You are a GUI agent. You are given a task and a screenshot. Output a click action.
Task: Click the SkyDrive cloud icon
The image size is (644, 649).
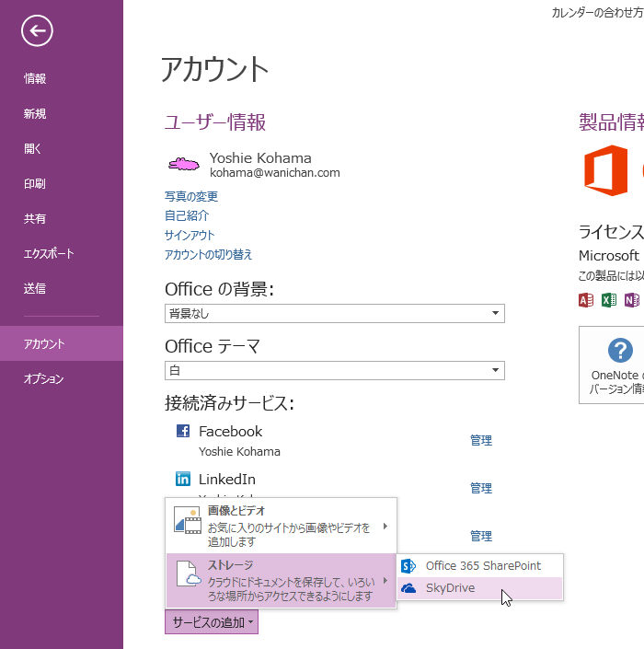(x=408, y=587)
